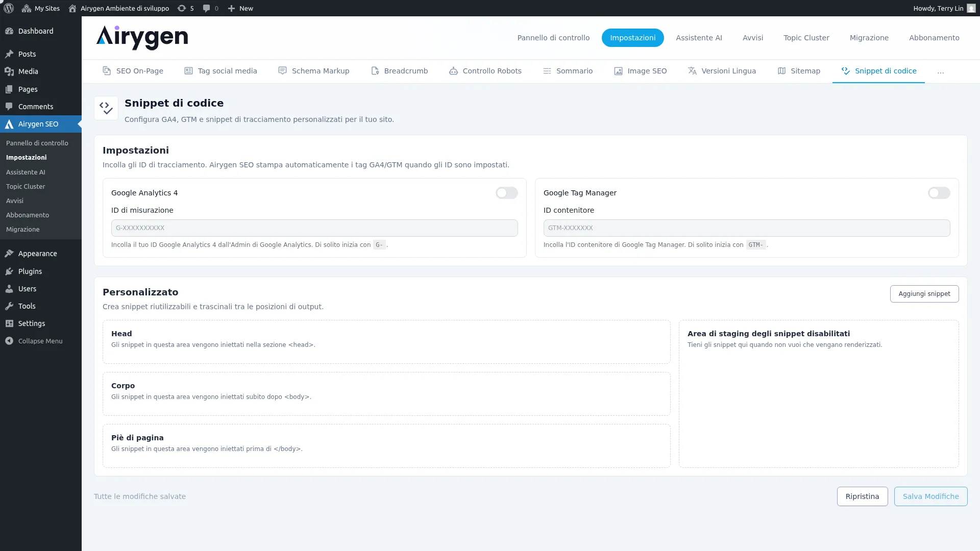This screenshot has width=980, height=551.
Task: Click the SEO On-Page tab icon
Action: (107, 71)
